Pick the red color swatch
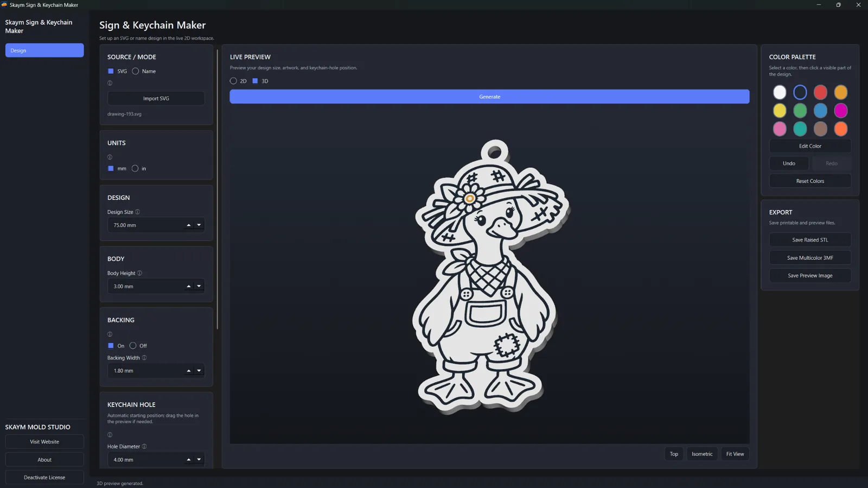868x488 pixels. click(820, 92)
